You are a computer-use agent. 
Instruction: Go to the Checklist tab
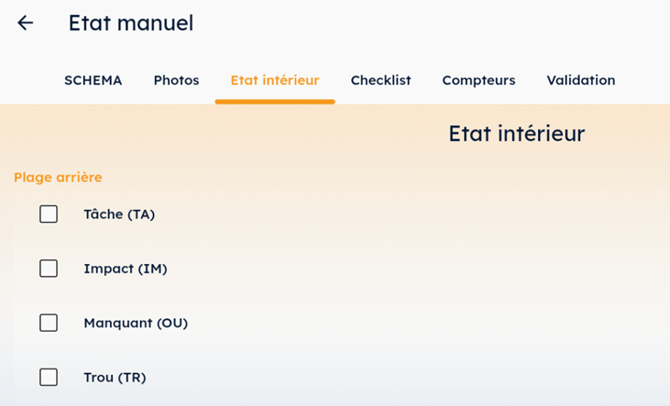pos(381,80)
